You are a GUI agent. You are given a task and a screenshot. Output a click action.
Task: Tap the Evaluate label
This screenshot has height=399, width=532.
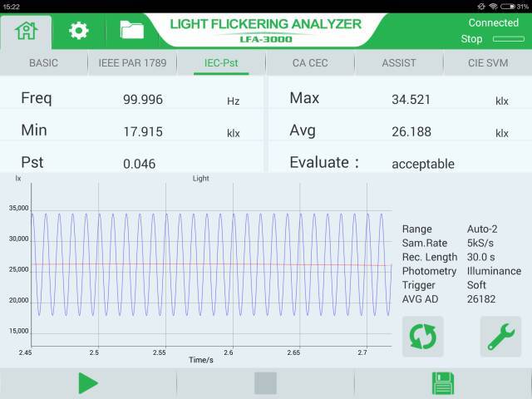pos(324,162)
